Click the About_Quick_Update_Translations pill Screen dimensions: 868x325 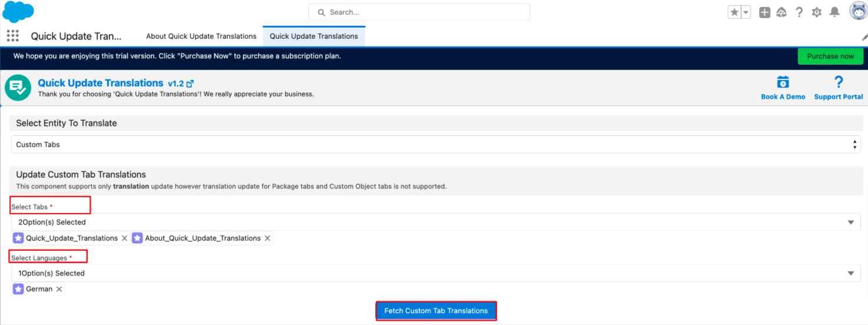coord(202,238)
